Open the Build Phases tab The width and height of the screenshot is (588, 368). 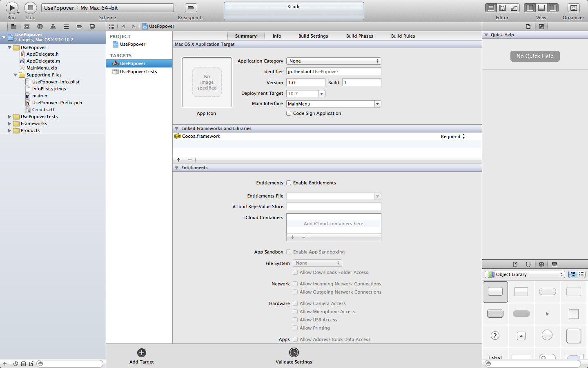360,36
